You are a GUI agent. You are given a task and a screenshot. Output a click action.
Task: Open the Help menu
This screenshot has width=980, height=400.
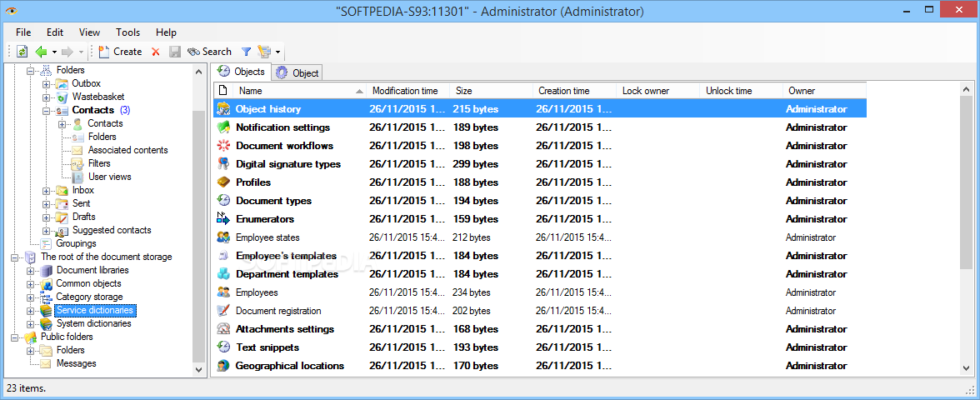(x=167, y=32)
